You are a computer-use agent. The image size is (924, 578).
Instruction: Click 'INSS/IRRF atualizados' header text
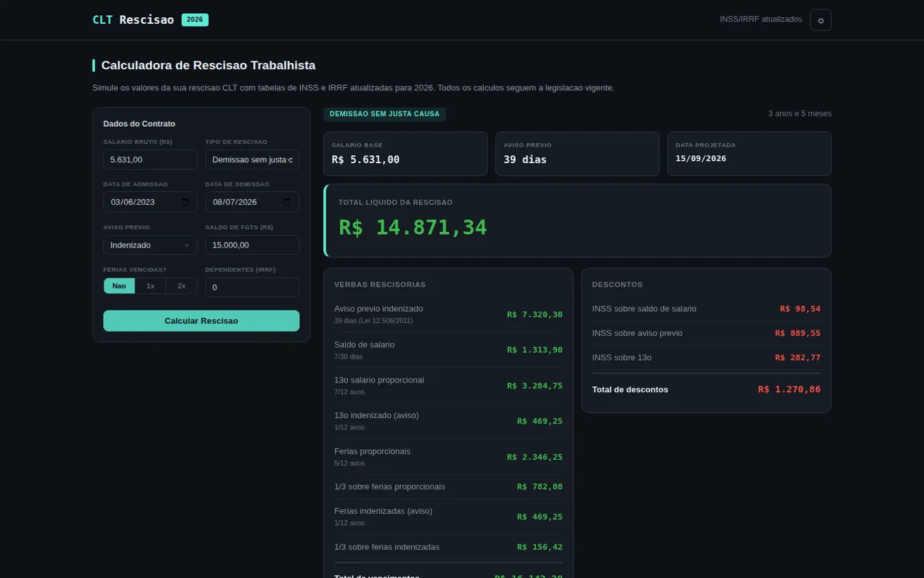761,19
